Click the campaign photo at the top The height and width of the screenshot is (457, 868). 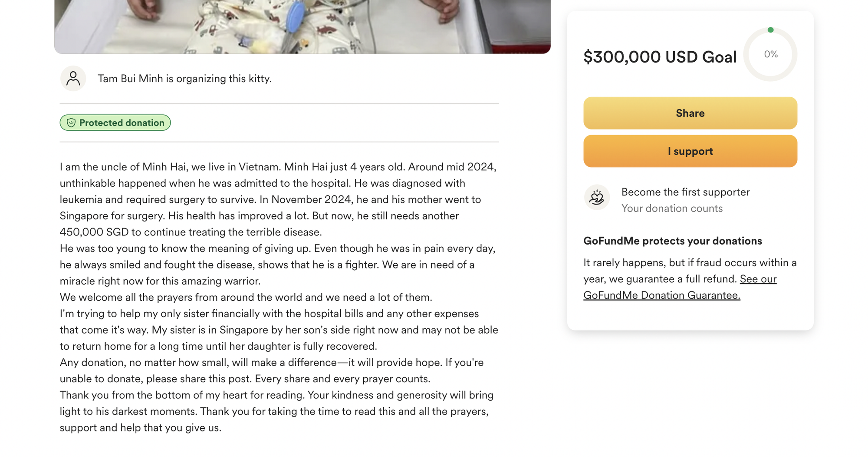click(302, 26)
